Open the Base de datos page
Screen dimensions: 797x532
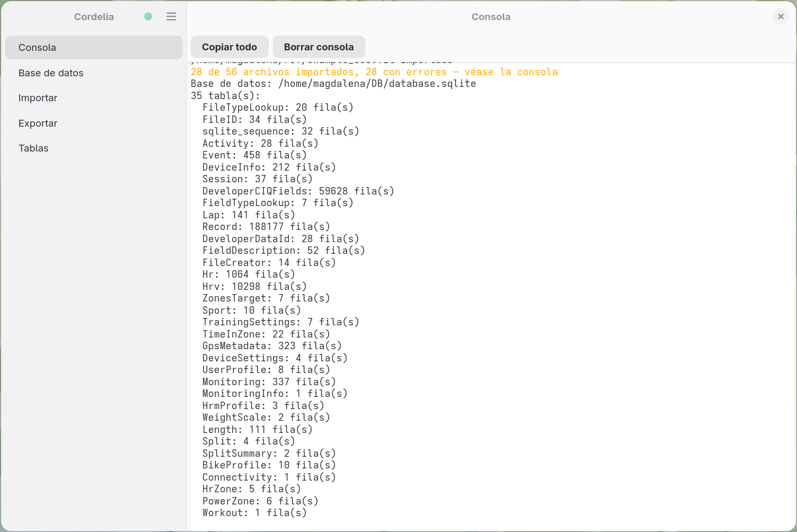tap(94, 73)
